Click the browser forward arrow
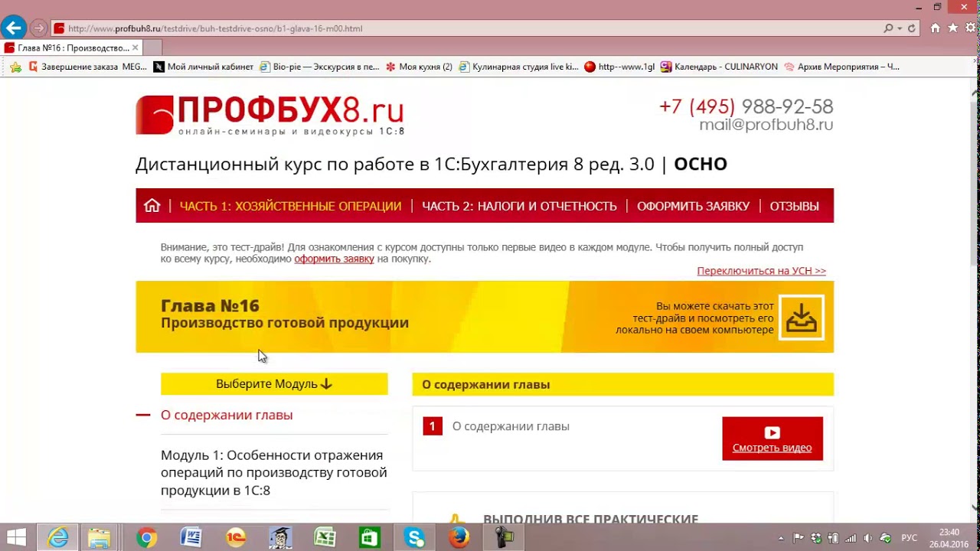 click(x=38, y=28)
